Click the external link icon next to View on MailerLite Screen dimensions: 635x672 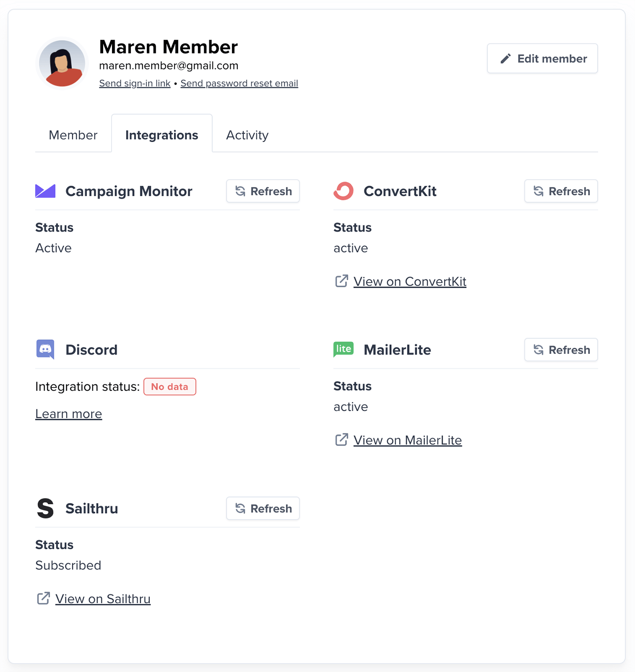tap(341, 439)
